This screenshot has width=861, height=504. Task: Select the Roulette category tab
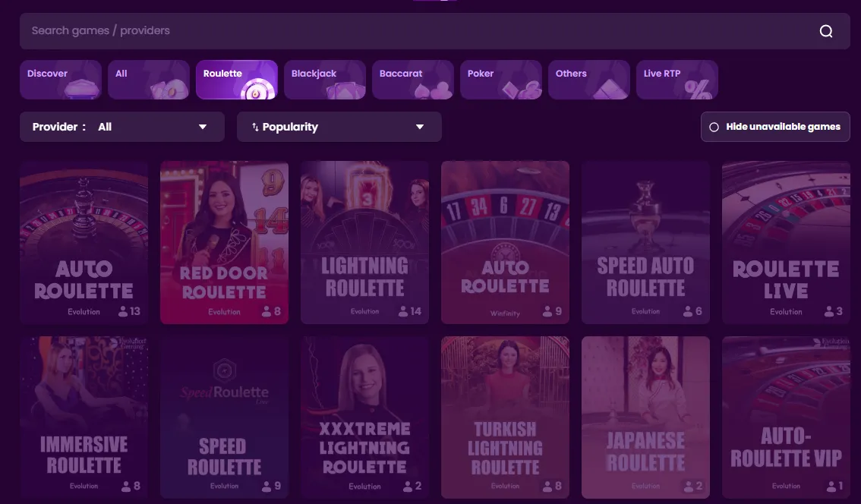pyautogui.click(x=237, y=80)
